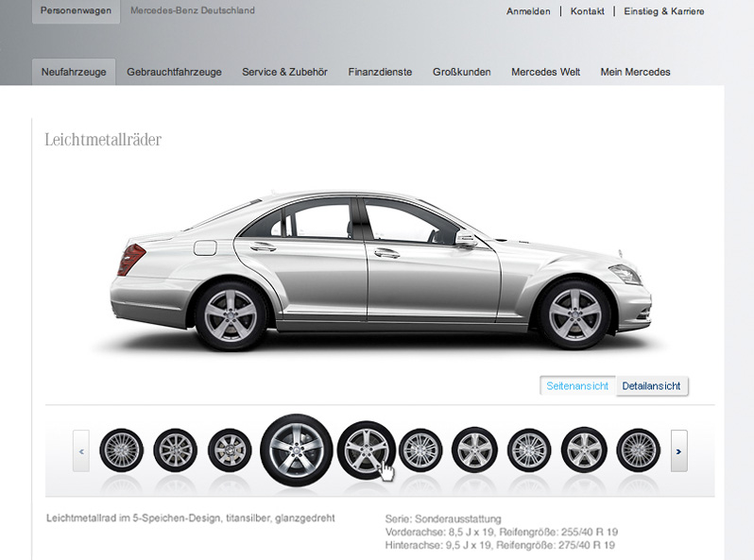
Task: Click the Anmelden login link
Action: point(528,12)
